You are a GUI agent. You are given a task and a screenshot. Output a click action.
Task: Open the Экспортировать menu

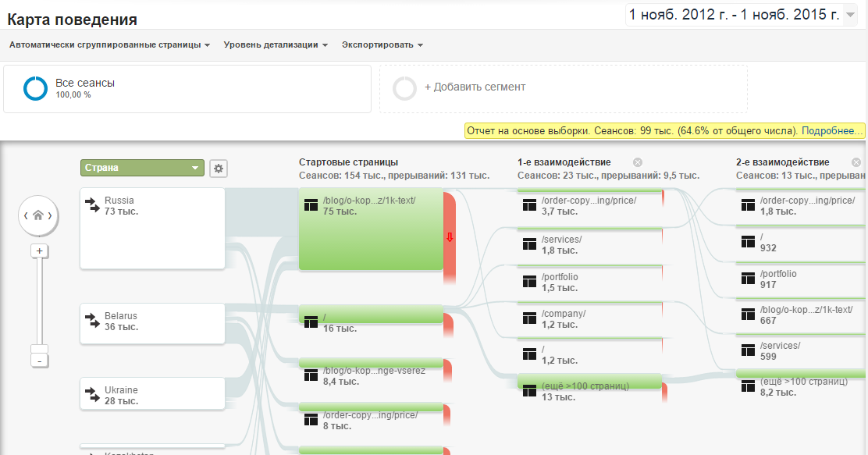tap(382, 45)
